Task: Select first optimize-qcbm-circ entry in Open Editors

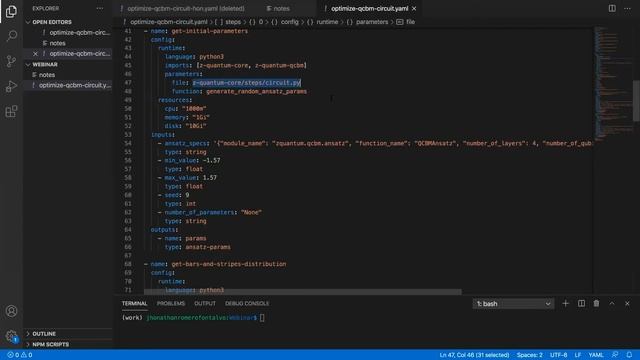Action: point(80,33)
